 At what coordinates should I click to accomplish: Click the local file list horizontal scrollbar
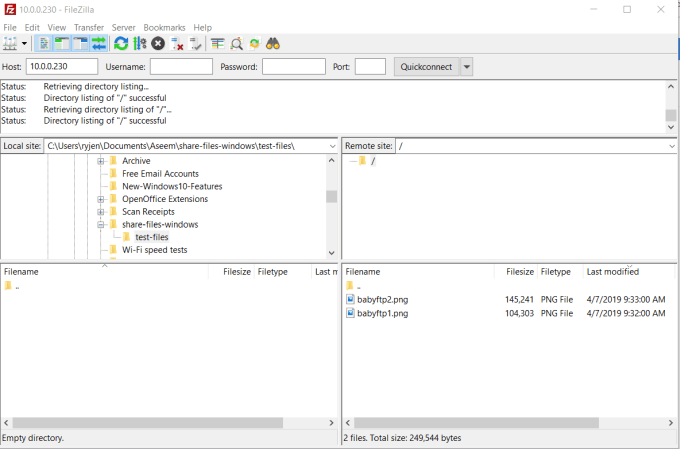150,423
